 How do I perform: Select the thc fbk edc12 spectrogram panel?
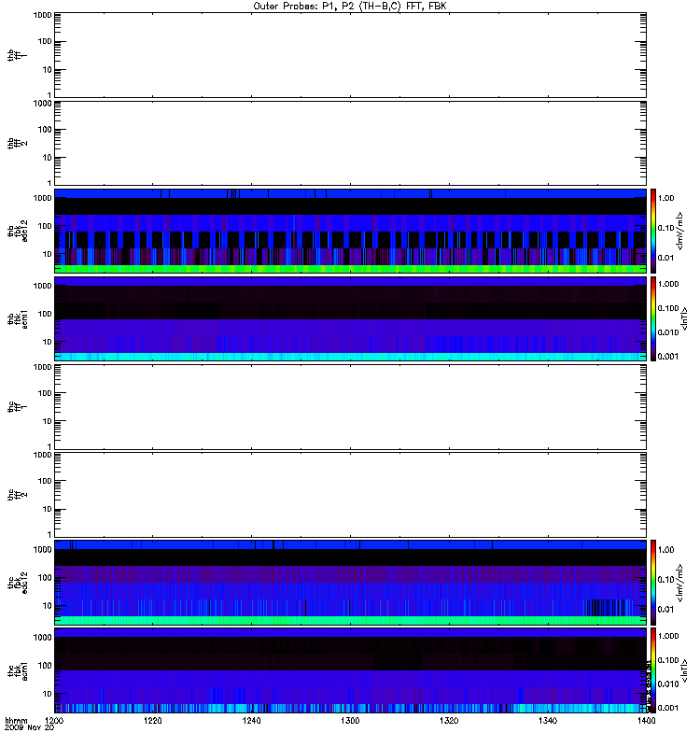[x=351, y=583]
